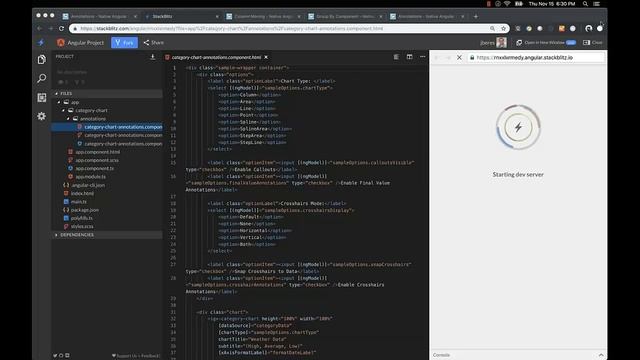Close the category-chart-annotations.component.html editor tab
640x360 pixels.
pos(266,57)
